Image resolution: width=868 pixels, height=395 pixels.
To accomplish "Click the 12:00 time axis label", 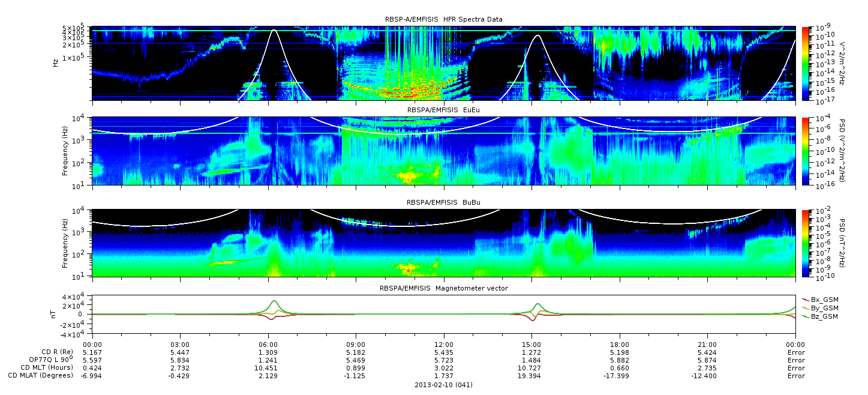I will [444, 345].
